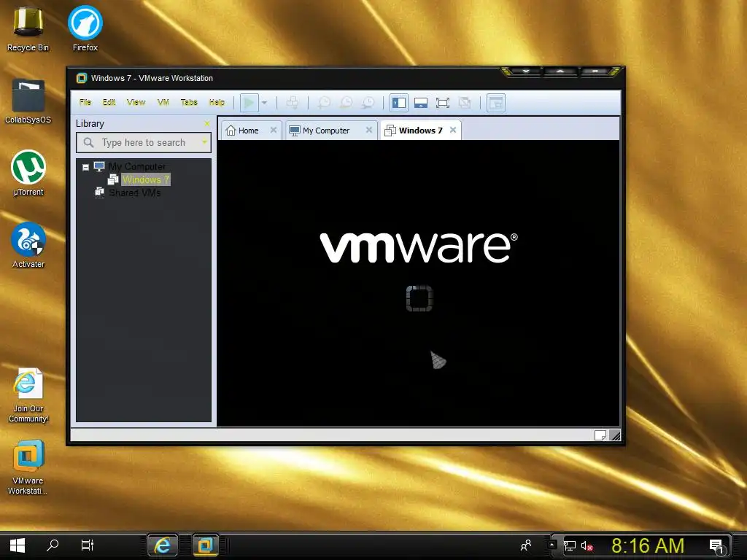The width and height of the screenshot is (747, 560).
Task: Open the Edit menu
Action: pos(109,102)
